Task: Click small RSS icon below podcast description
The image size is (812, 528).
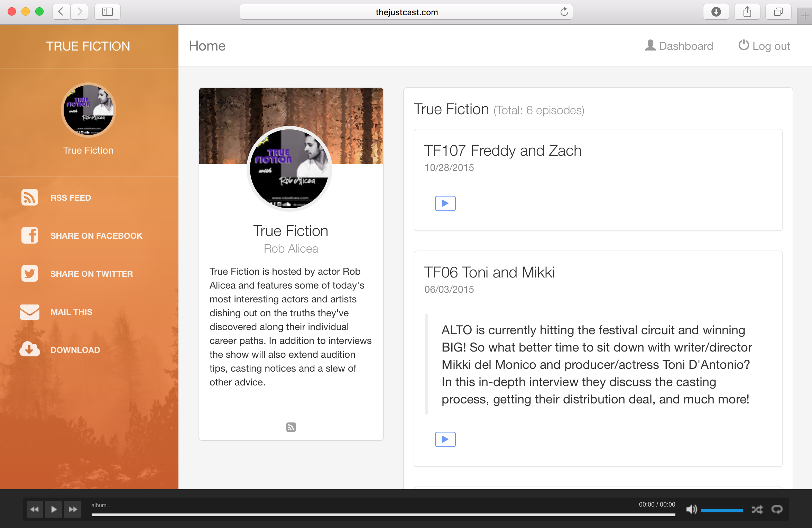Action: pyautogui.click(x=291, y=427)
